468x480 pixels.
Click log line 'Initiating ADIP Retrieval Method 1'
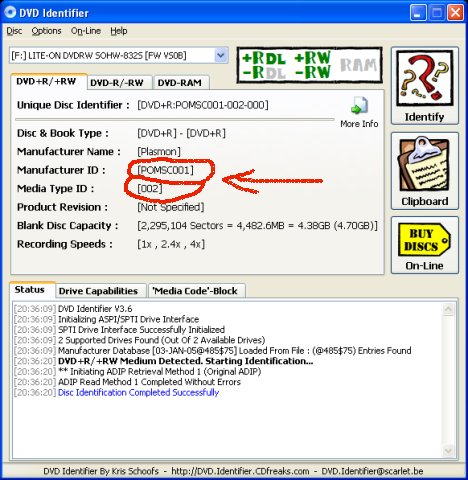click(x=159, y=371)
